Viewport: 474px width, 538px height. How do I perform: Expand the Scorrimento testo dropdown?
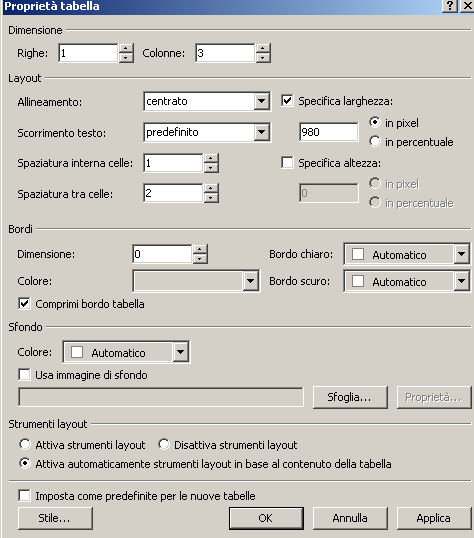(262, 132)
